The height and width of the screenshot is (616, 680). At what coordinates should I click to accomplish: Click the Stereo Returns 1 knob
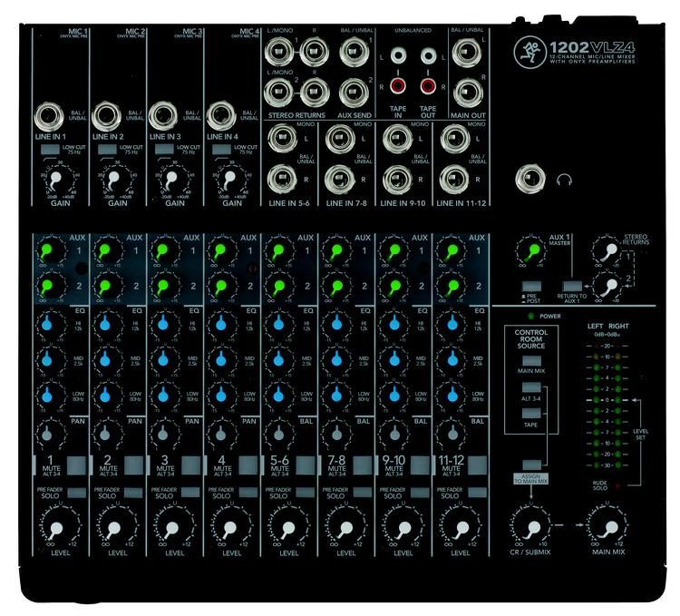(x=608, y=250)
